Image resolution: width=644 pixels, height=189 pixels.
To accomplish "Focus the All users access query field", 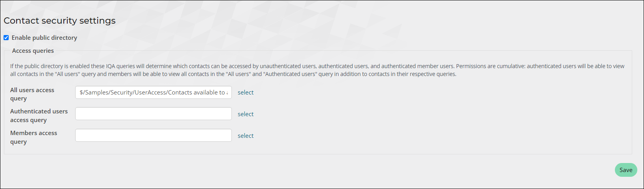I will 154,92.
